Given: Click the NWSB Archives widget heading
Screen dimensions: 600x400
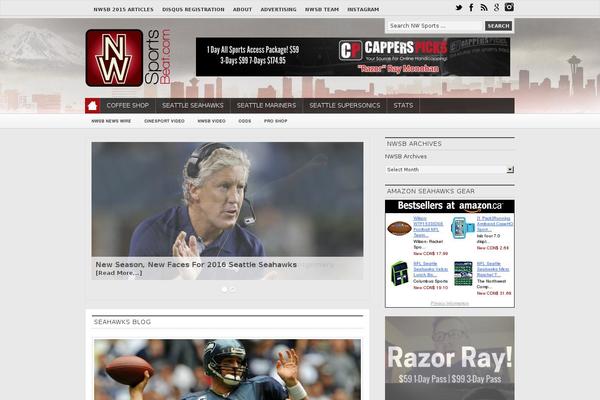Looking at the screenshot, I should 414,144.
